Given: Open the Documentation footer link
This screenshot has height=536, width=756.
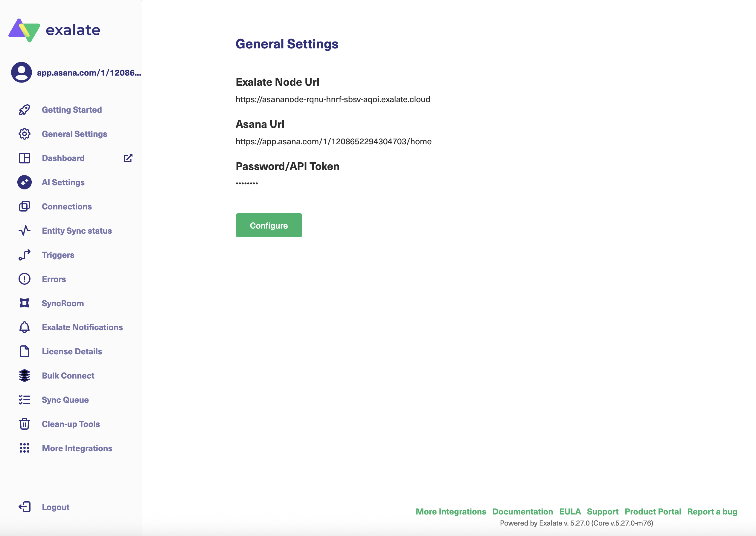Looking at the screenshot, I should point(522,512).
